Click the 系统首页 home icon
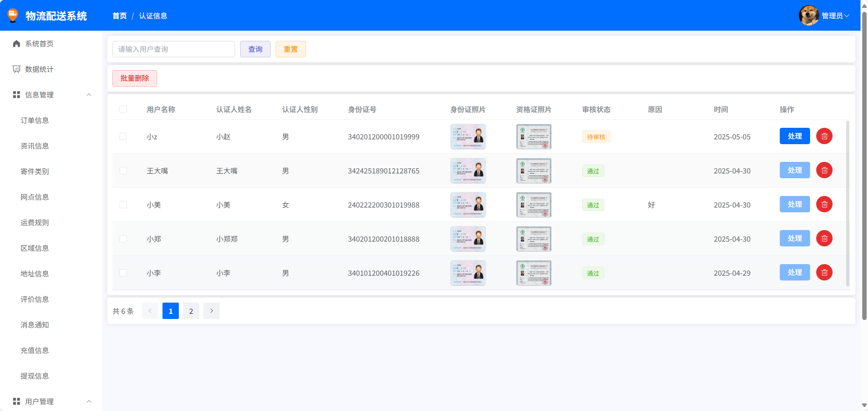Image resolution: width=868 pixels, height=411 pixels. click(x=16, y=44)
